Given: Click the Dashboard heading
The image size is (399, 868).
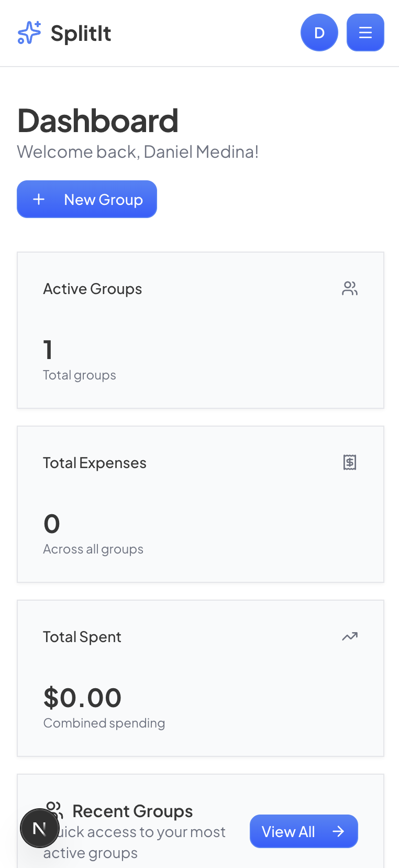Looking at the screenshot, I should 98,121.
